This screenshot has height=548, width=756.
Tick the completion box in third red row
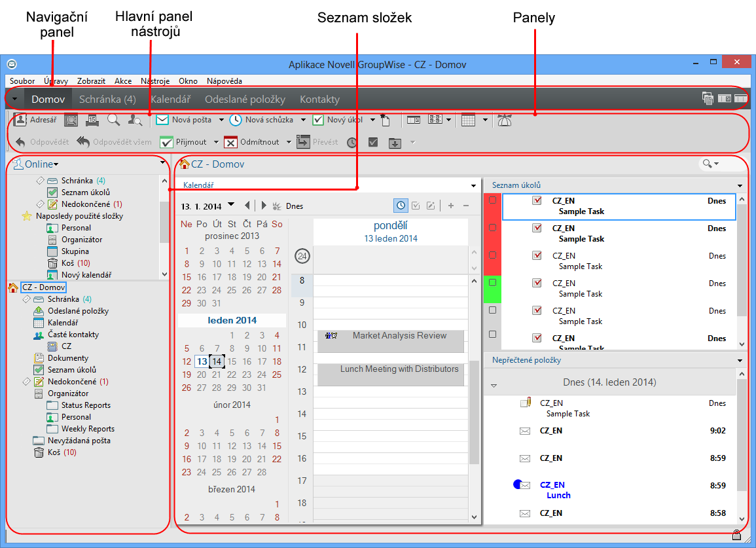(492, 255)
